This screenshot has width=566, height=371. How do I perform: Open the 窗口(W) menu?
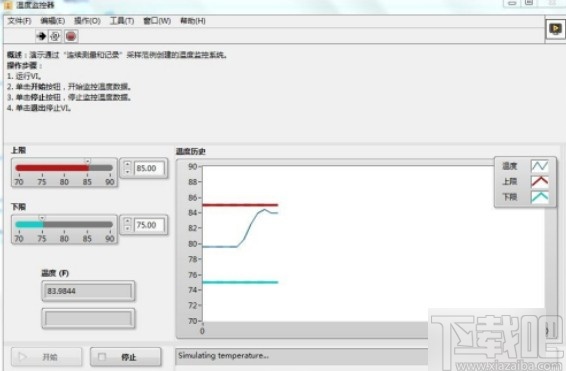click(x=157, y=21)
